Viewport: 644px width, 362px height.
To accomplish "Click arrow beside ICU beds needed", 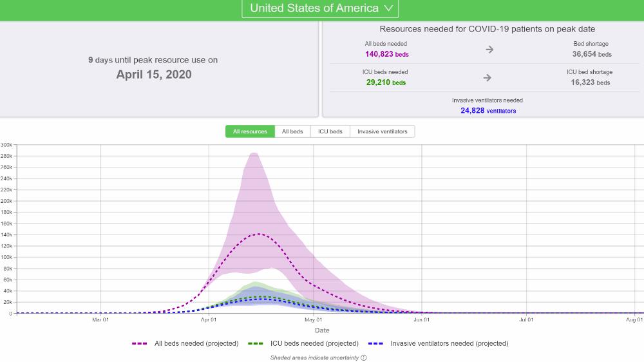I will coord(488,78).
